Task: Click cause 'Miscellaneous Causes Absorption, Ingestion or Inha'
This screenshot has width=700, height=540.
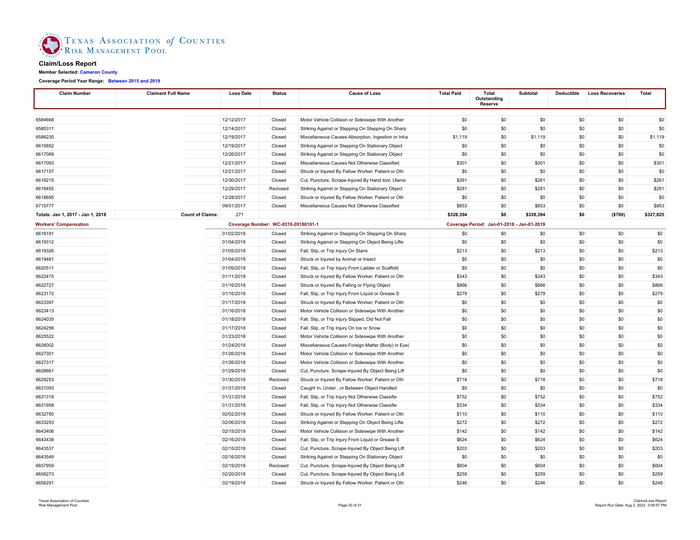Action: click(354, 137)
